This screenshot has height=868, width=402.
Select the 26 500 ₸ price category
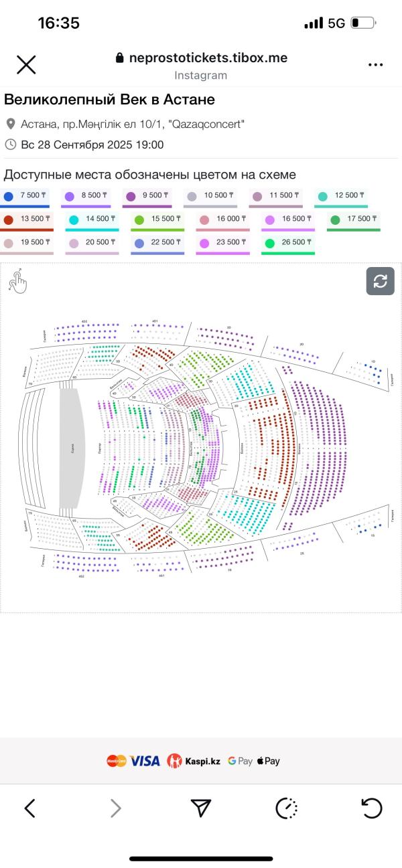tap(289, 244)
